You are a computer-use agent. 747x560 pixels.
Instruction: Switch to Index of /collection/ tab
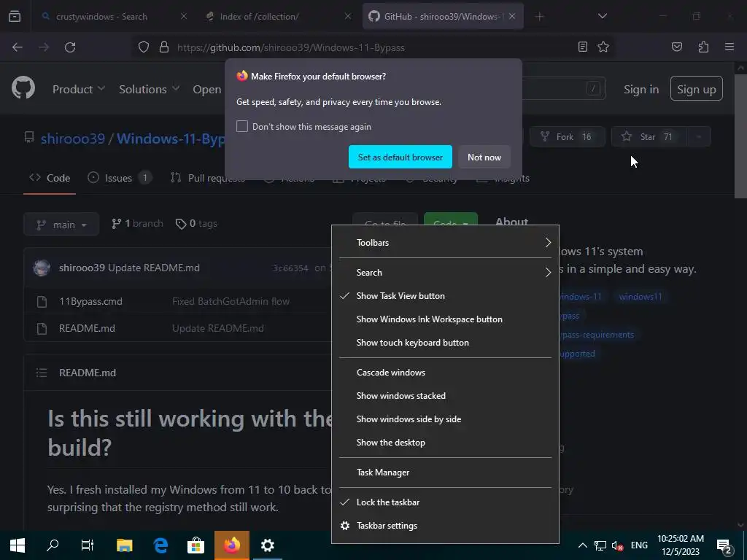279,16
